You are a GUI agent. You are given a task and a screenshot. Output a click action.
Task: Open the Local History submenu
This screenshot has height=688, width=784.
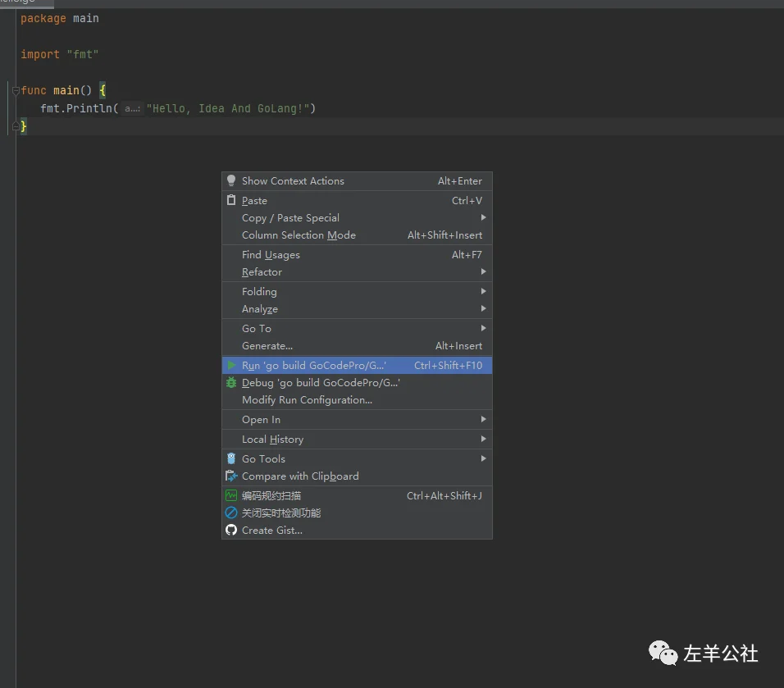(272, 440)
